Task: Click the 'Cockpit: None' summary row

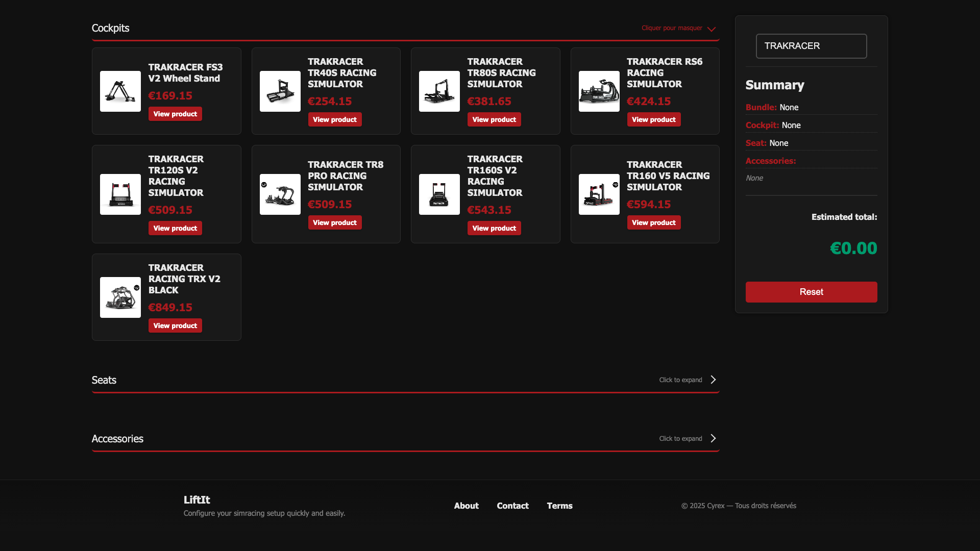Action: 811,125
